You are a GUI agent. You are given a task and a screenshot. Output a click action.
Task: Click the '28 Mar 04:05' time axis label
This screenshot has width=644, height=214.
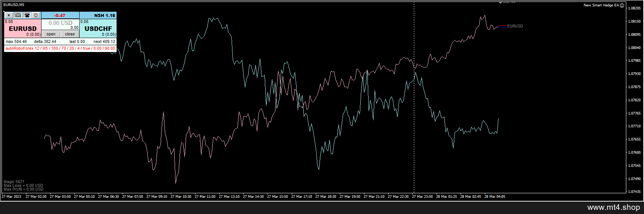(x=495, y=196)
